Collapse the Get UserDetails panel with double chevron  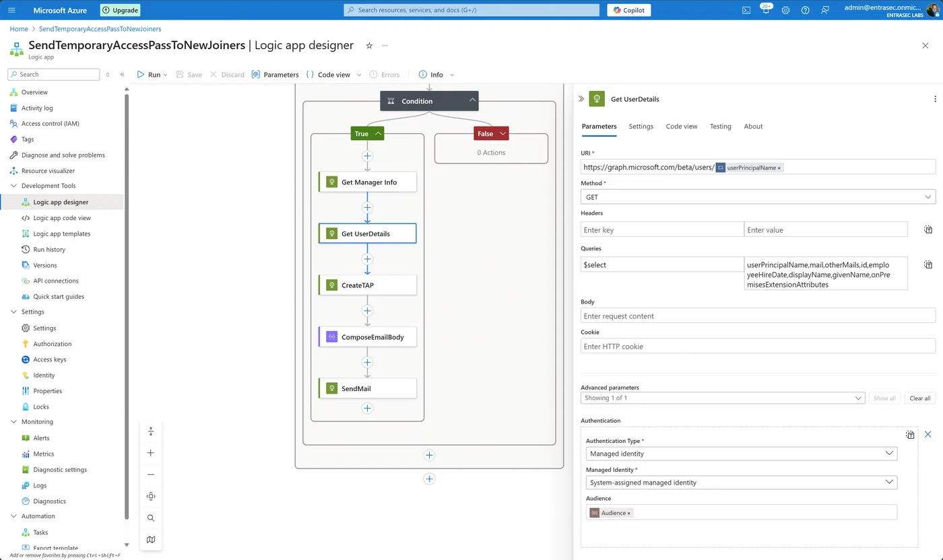point(581,99)
